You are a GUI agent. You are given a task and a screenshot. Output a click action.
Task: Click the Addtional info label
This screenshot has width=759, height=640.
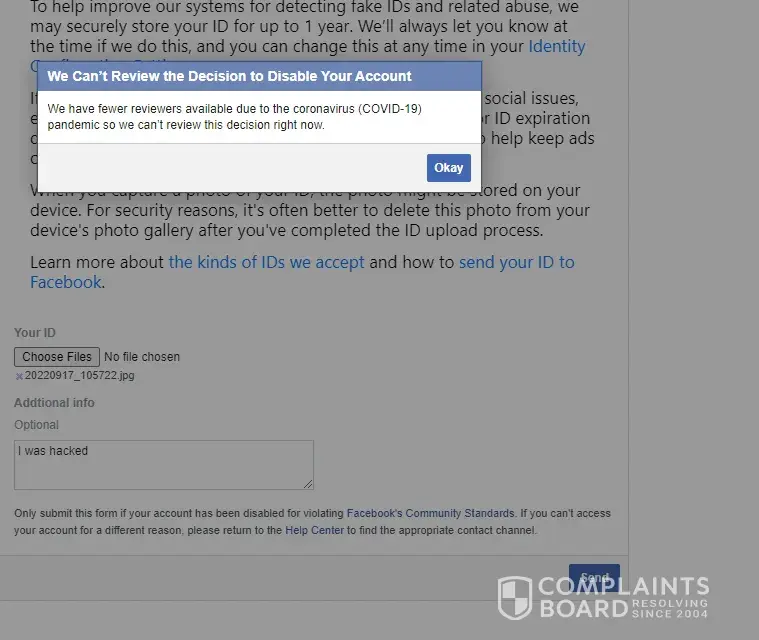pos(54,402)
